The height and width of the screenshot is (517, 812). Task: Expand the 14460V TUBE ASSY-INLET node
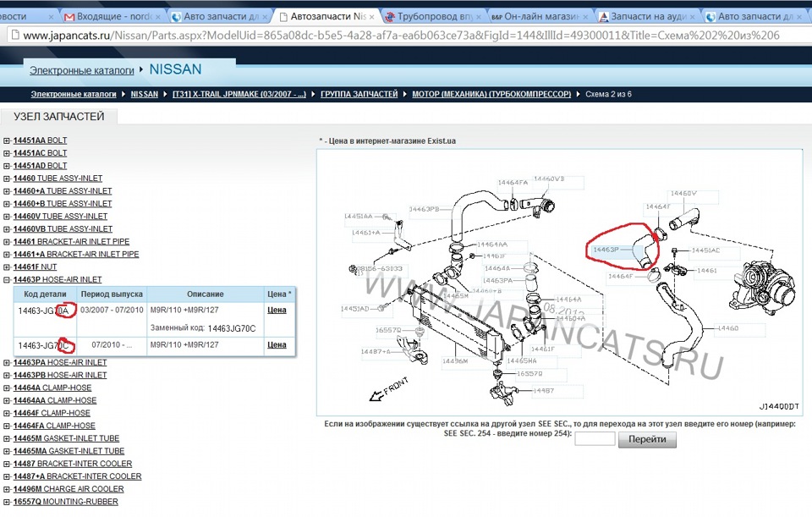tap(6, 217)
